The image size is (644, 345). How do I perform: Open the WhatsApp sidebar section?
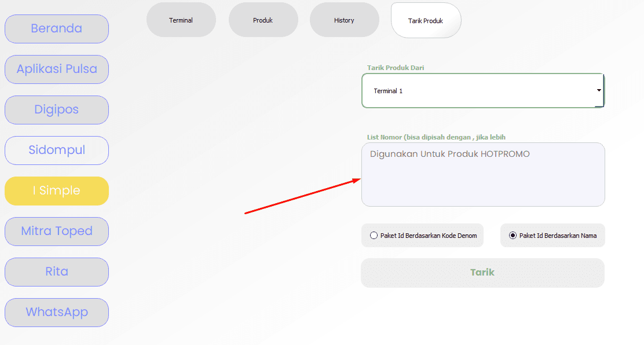57,313
